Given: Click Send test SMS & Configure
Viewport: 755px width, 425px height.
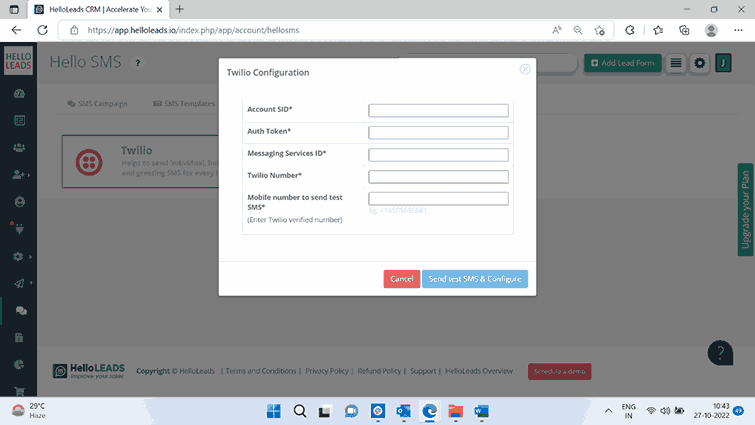Looking at the screenshot, I should [475, 279].
